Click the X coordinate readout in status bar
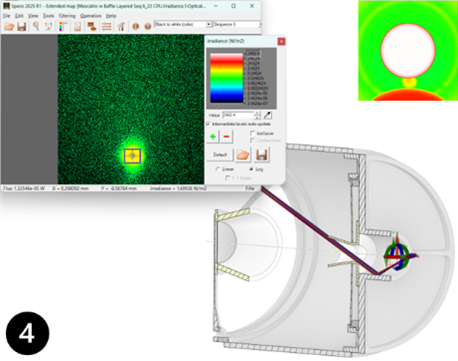Screen dimensions: 458x361 coord(70,189)
